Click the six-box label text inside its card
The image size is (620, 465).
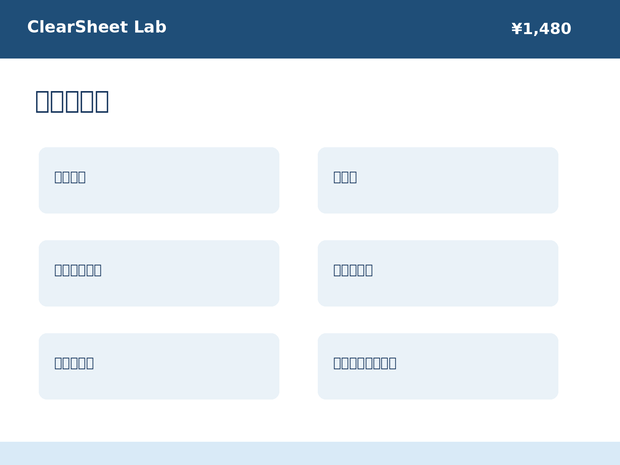tap(78, 270)
